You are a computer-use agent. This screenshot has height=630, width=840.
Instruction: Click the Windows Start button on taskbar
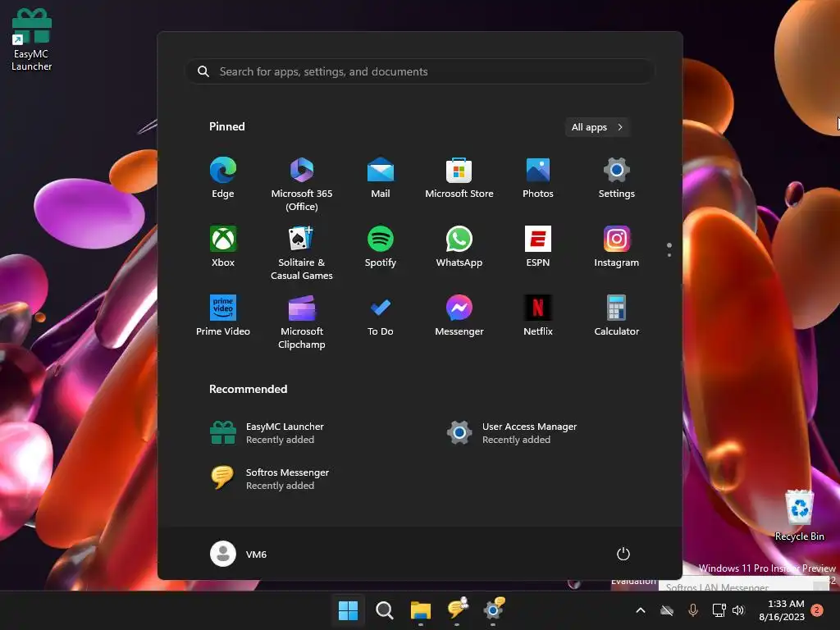click(x=348, y=610)
